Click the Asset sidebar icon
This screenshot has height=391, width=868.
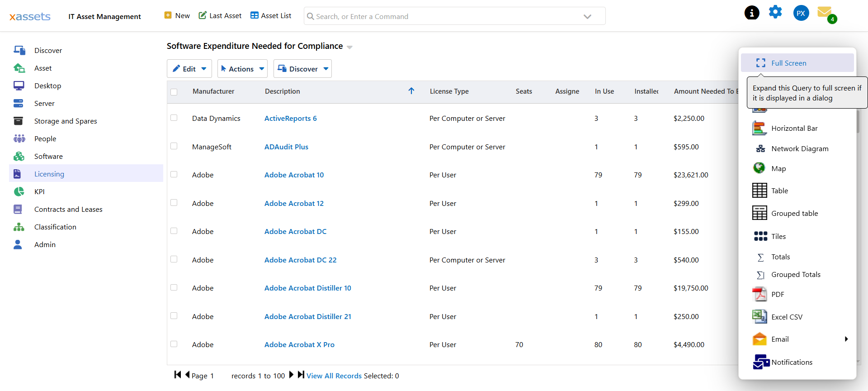pos(19,68)
